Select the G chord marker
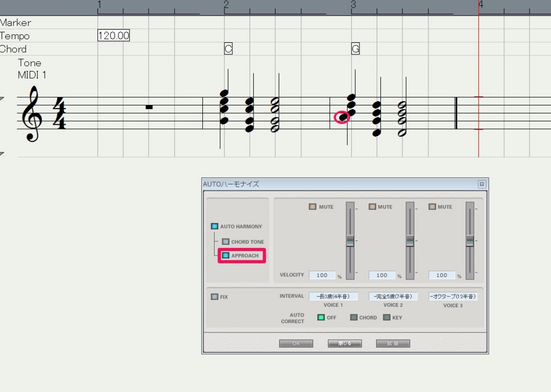 [x=355, y=49]
